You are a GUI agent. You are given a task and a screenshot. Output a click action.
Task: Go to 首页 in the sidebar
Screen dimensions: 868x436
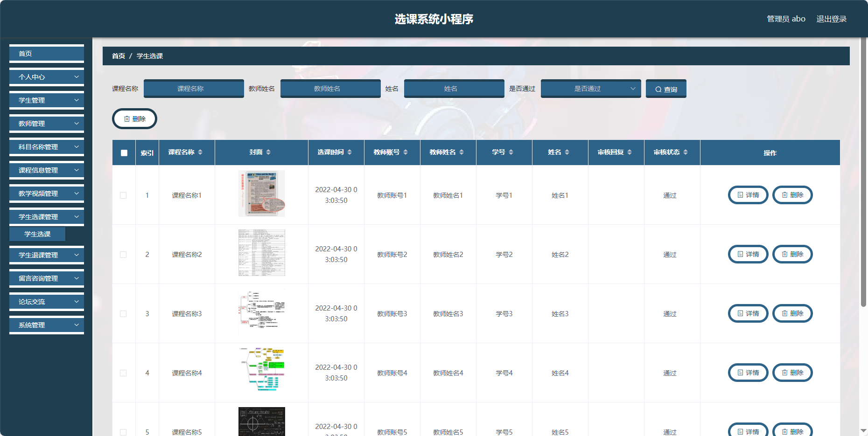pyautogui.click(x=47, y=54)
